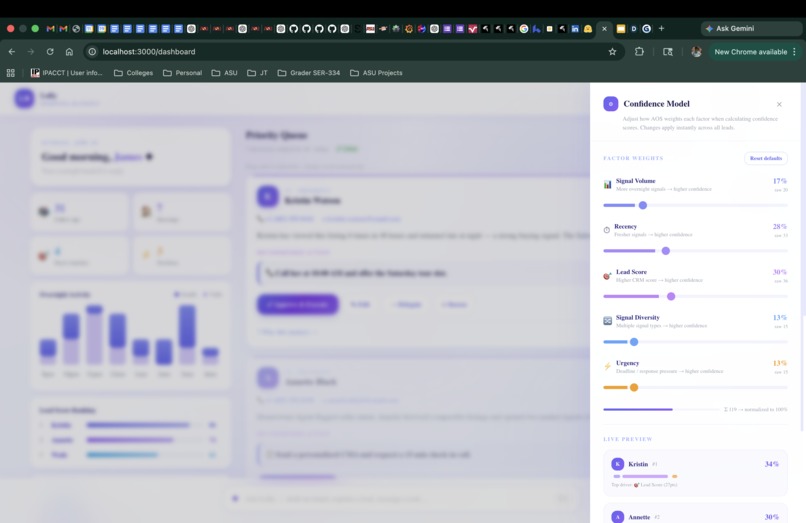This screenshot has width=806, height=523.
Task: Click the Recency clock icon
Action: (x=607, y=230)
